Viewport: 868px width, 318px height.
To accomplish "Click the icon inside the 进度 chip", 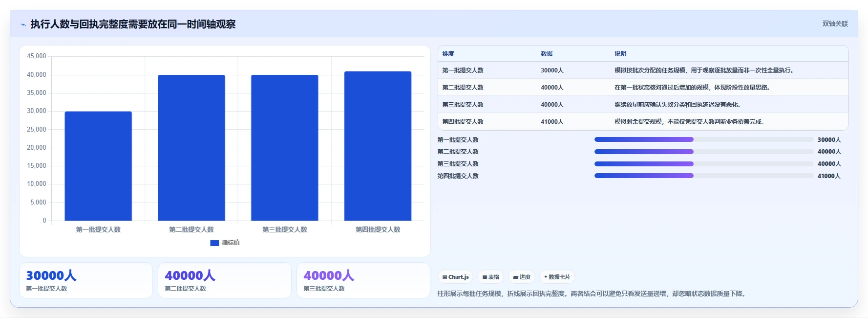I will point(516,277).
